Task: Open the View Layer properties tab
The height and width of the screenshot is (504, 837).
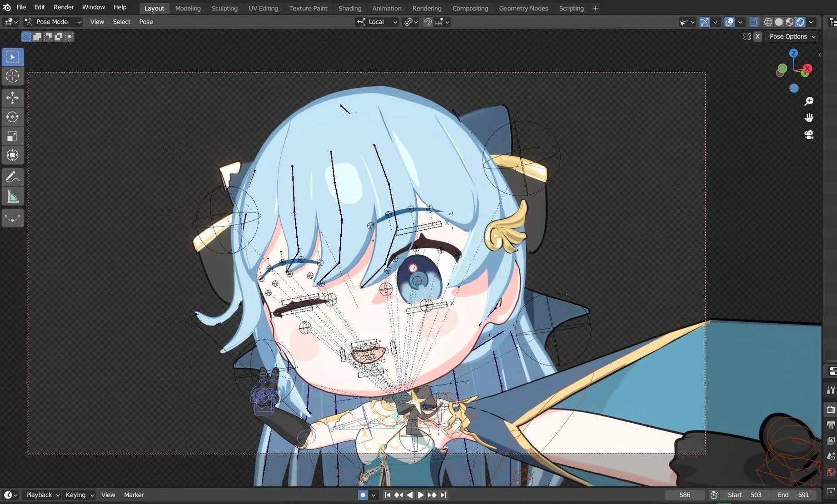Action: pos(831,440)
